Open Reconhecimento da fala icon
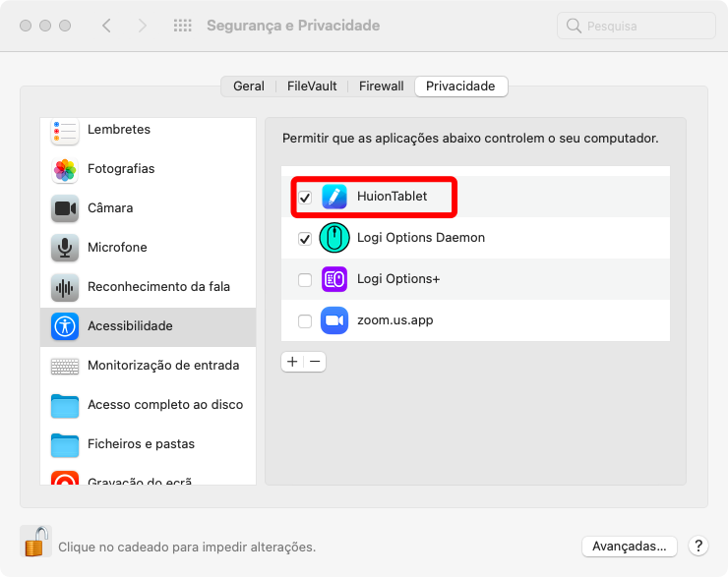This screenshot has height=577, width=728. pos(65,287)
